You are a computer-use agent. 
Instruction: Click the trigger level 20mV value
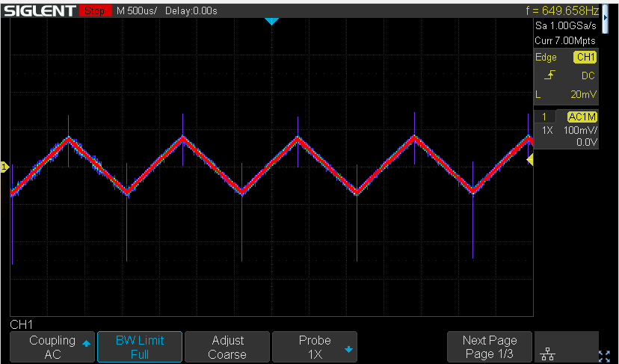[x=583, y=94]
